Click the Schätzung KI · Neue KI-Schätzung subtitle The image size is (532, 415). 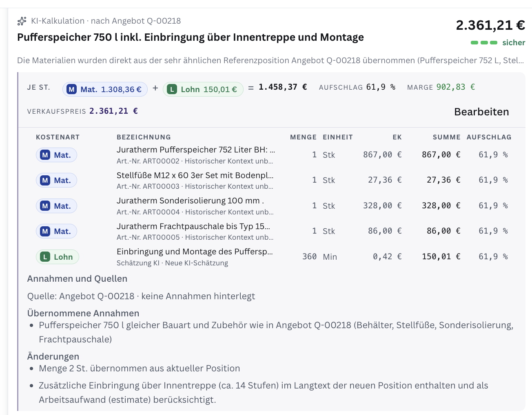click(172, 263)
